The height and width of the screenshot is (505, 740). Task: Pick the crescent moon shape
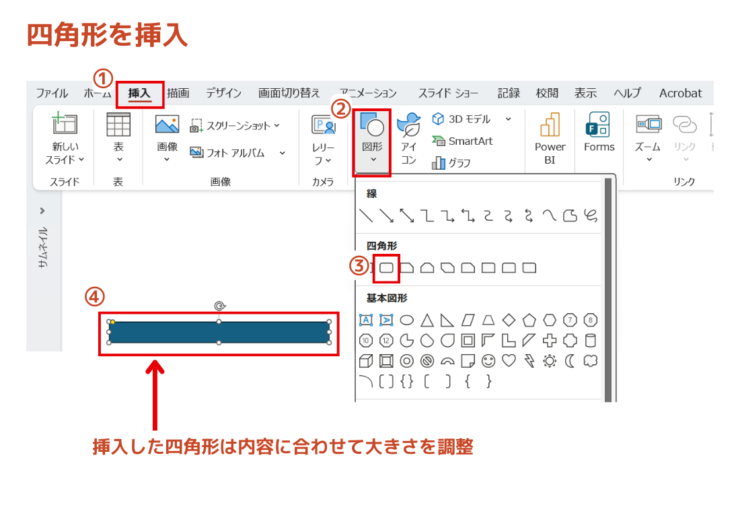click(570, 361)
